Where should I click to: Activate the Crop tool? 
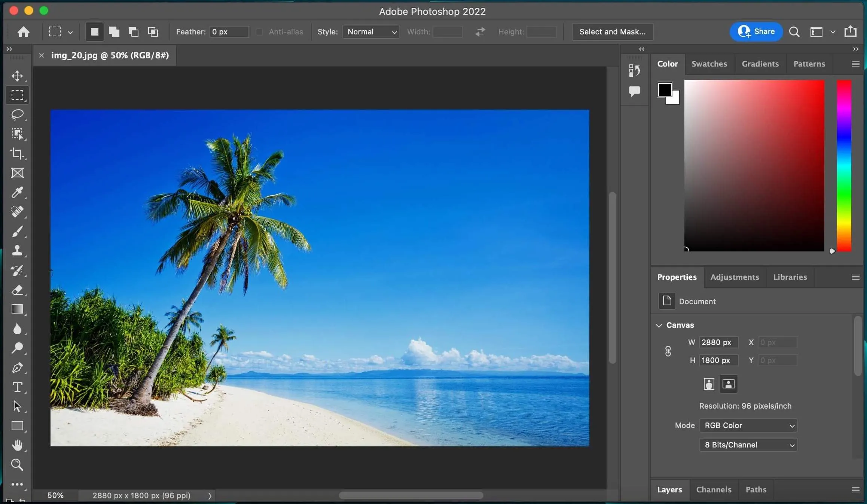pyautogui.click(x=17, y=153)
